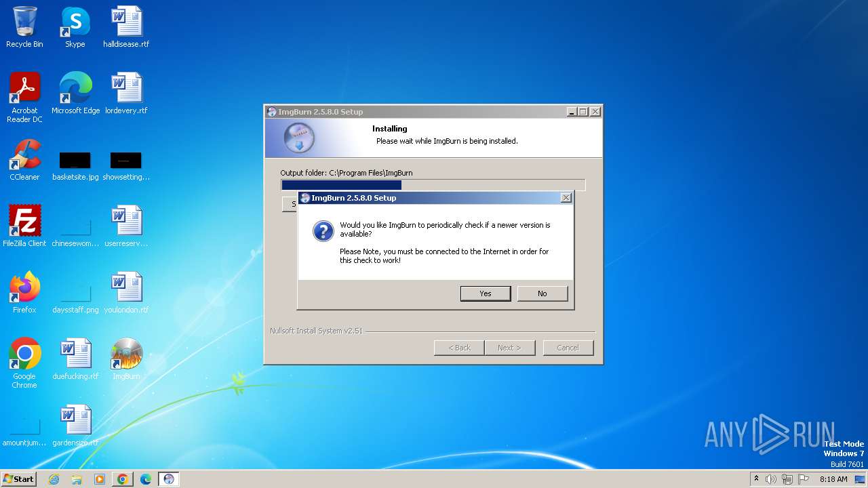Open the volume control tray icon

pyautogui.click(x=771, y=479)
